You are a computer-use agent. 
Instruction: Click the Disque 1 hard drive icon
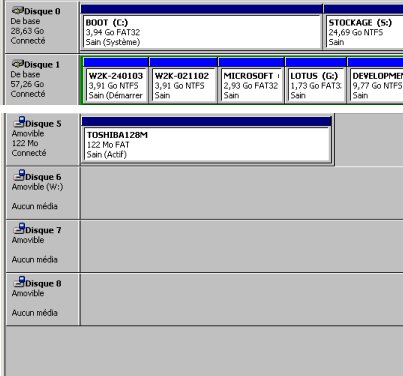pyautogui.click(x=18, y=64)
